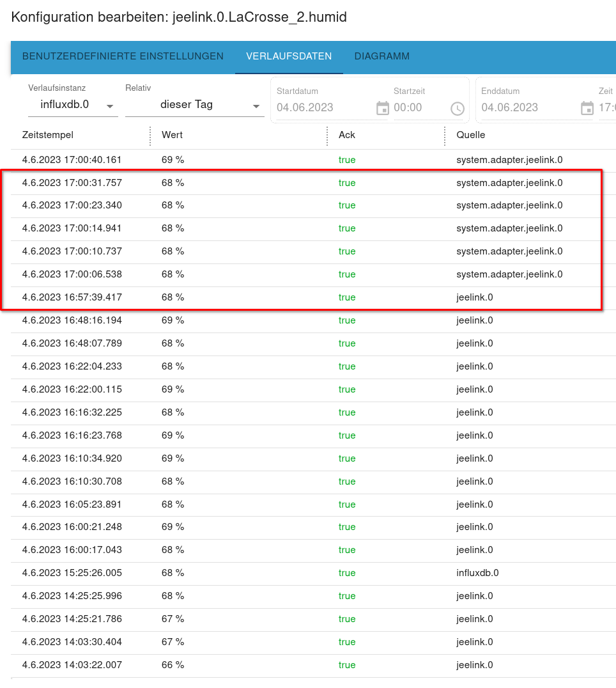Click the Wert column header
Image resolution: width=616 pixels, height=688 pixels.
pos(172,135)
